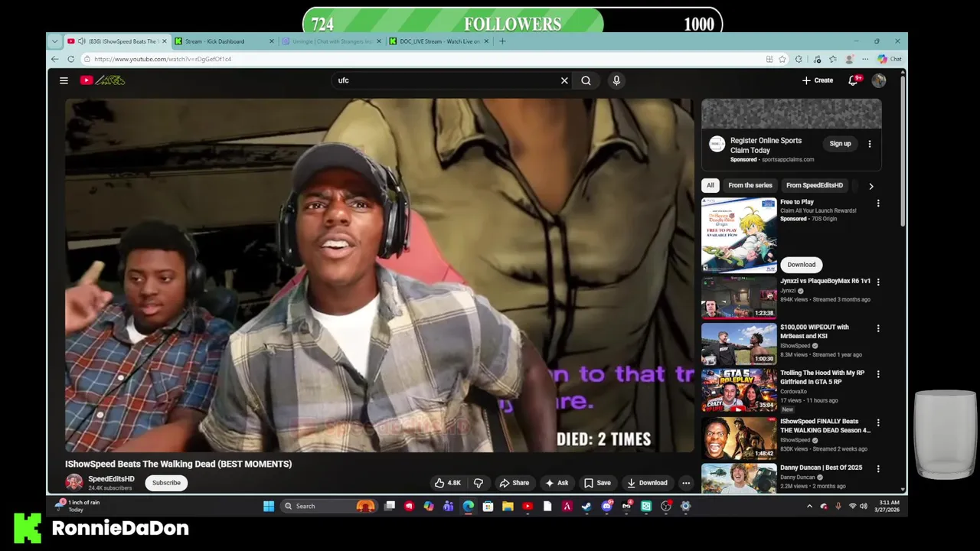Open more actions below the video
Image resolution: width=980 pixels, height=551 pixels.
point(686,483)
